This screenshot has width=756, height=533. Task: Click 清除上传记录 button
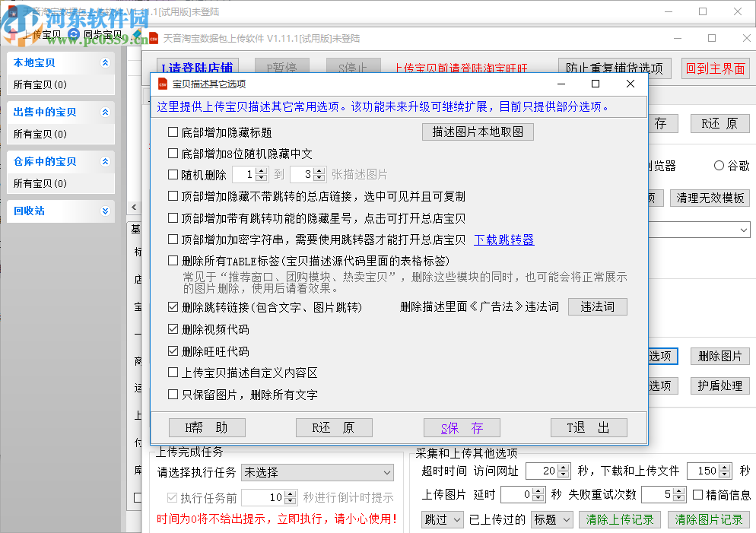(x=620, y=519)
